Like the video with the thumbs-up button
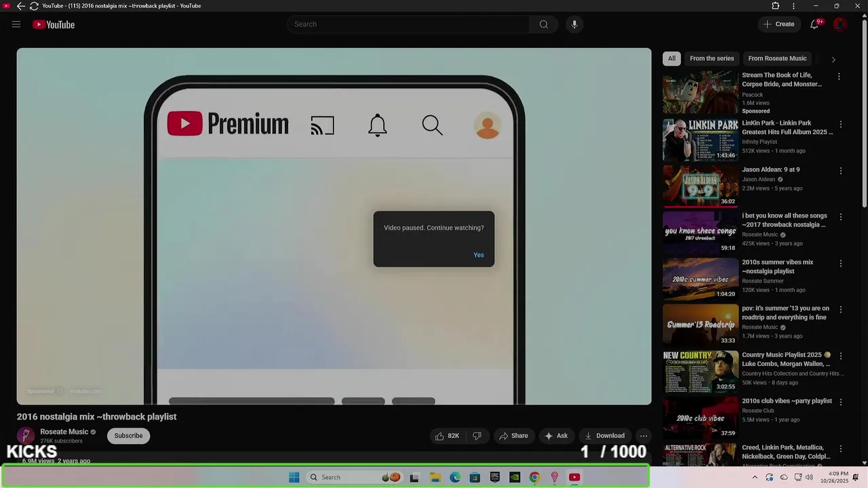The height and width of the screenshot is (488, 868). coord(448,436)
